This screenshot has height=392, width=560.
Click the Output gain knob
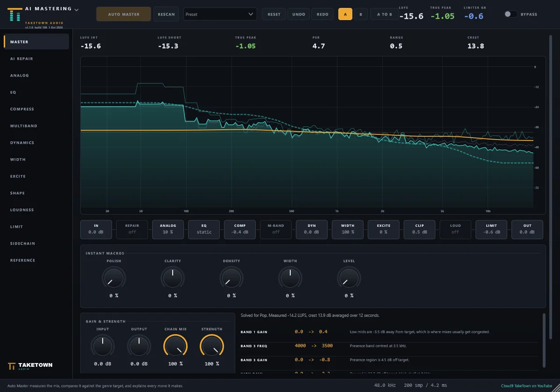(139, 346)
